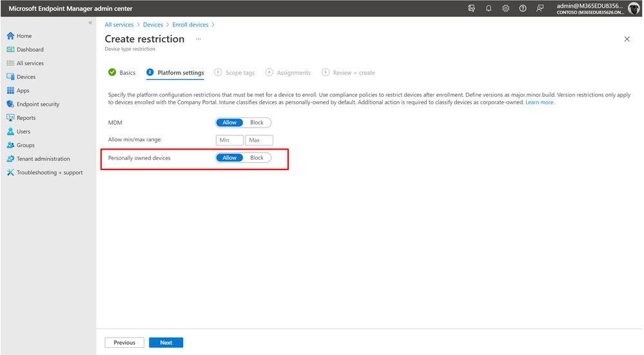Image resolution: width=644 pixels, height=355 pixels.
Task: Open the ellipsis menu beside Create restriction
Action: pyautogui.click(x=199, y=39)
